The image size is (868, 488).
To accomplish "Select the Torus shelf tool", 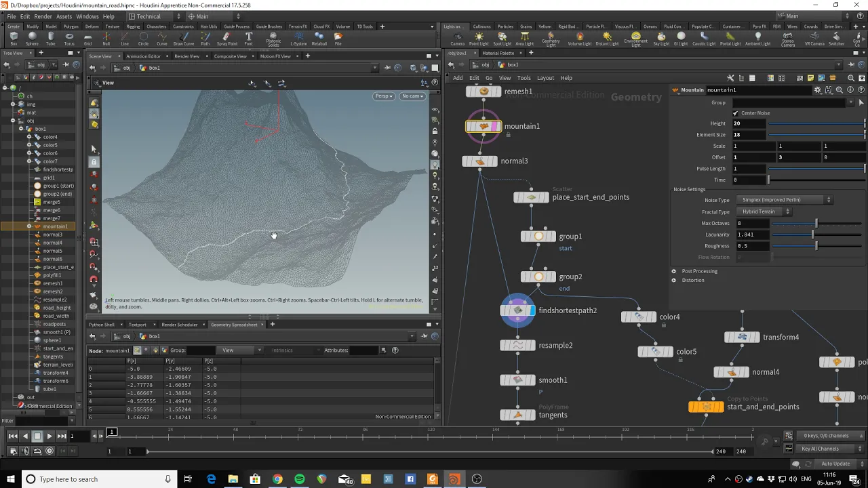I will pos(69,39).
